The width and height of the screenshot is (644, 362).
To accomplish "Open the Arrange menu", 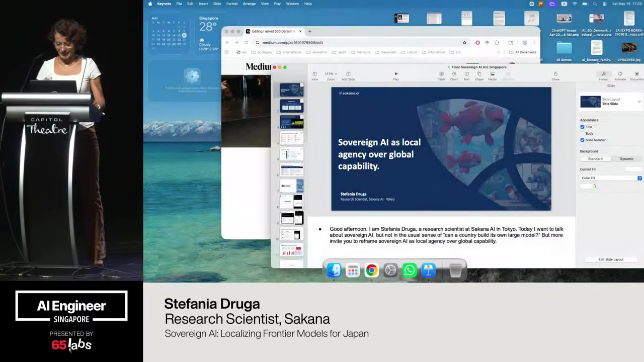I will click(x=249, y=4).
